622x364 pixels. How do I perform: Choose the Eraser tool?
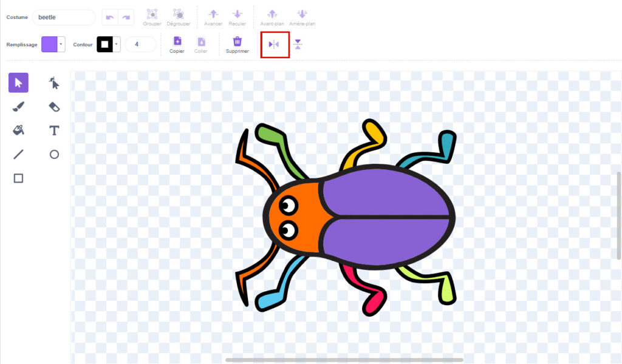click(x=54, y=107)
